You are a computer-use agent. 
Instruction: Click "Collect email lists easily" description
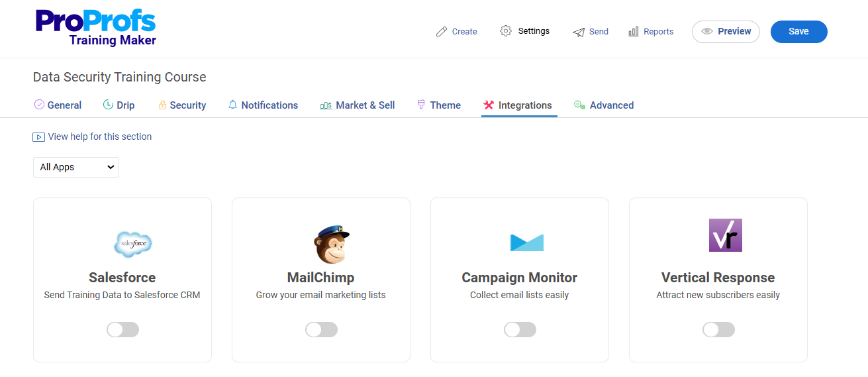[x=520, y=295]
